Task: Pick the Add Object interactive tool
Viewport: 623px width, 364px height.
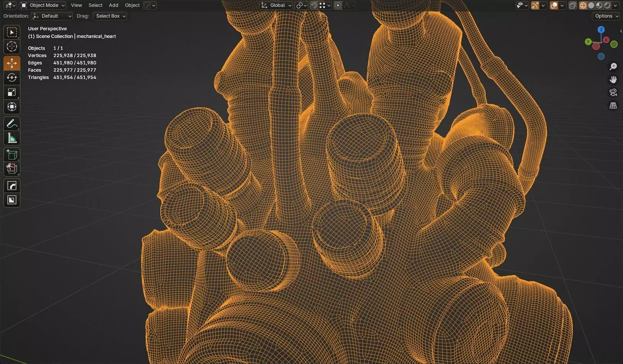Action: [12, 169]
